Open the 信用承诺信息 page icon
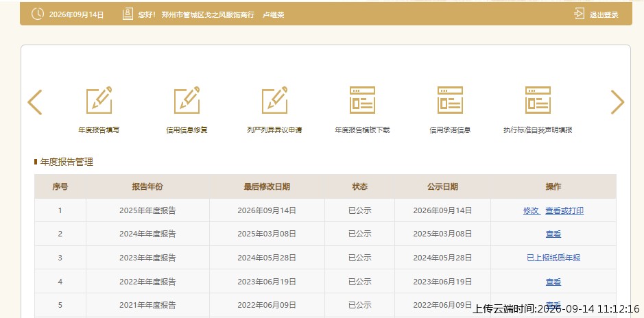This screenshot has height=318, width=644. [450, 100]
